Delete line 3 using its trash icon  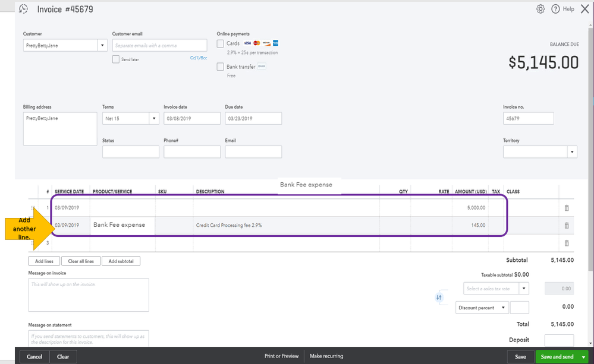tap(566, 243)
